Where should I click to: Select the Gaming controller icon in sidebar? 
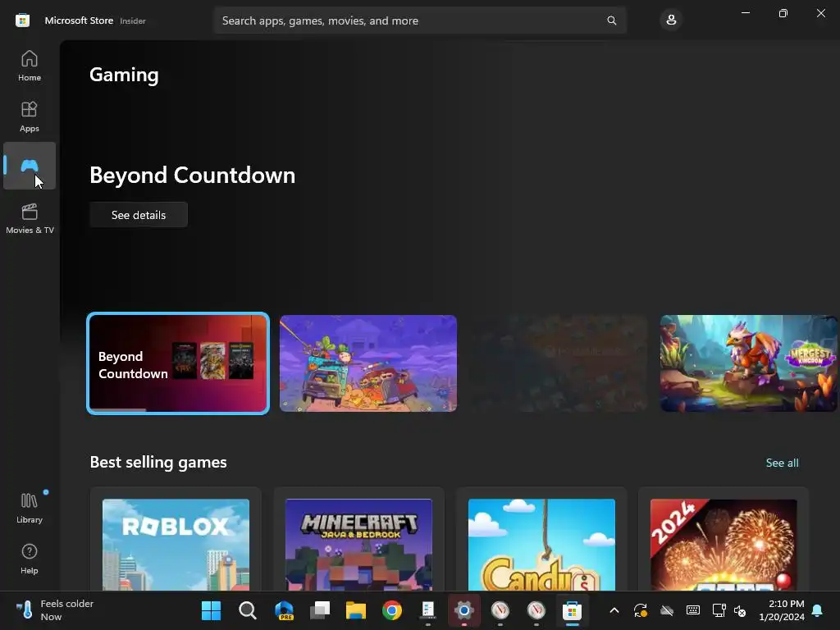click(x=30, y=166)
